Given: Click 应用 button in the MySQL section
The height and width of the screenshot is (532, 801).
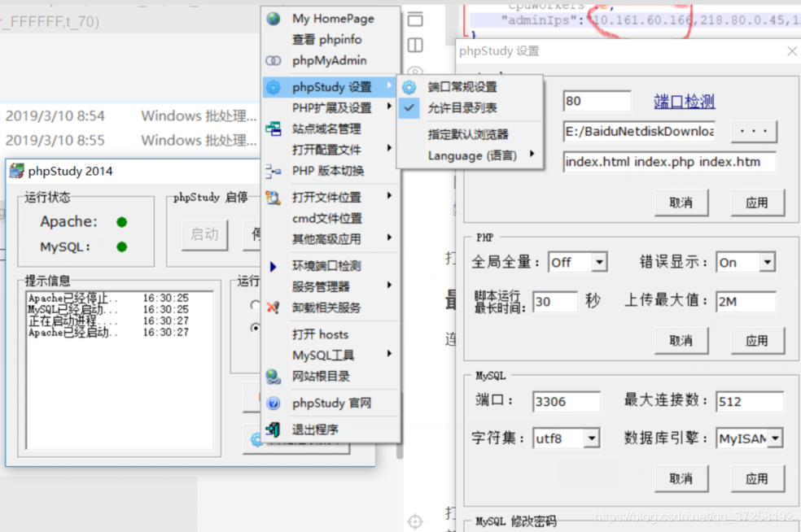Looking at the screenshot, I should (x=758, y=479).
